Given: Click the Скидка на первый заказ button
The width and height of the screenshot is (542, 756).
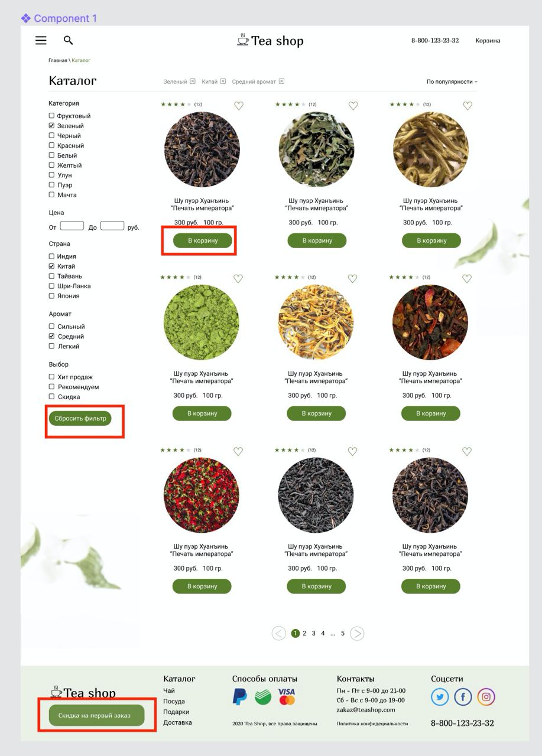Looking at the screenshot, I should coord(96,715).
